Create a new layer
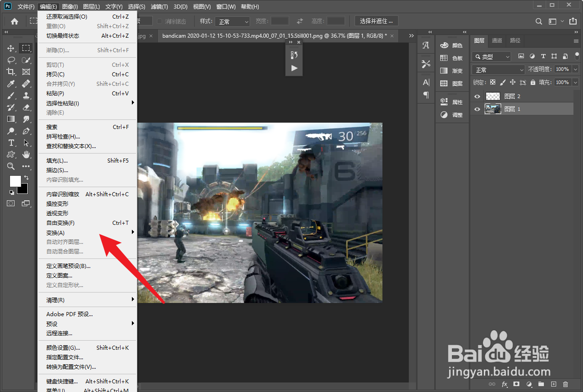This screenshot has height=392, width=583. (553, 384)
